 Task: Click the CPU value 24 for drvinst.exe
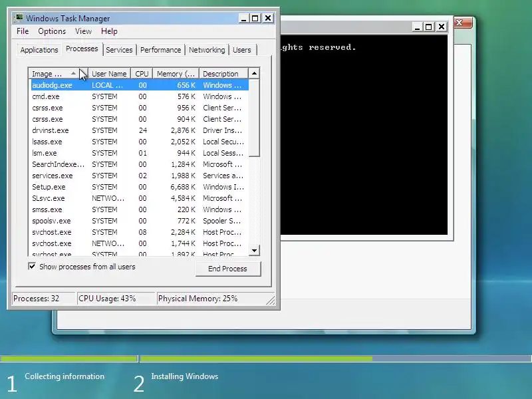click(143, 130)
